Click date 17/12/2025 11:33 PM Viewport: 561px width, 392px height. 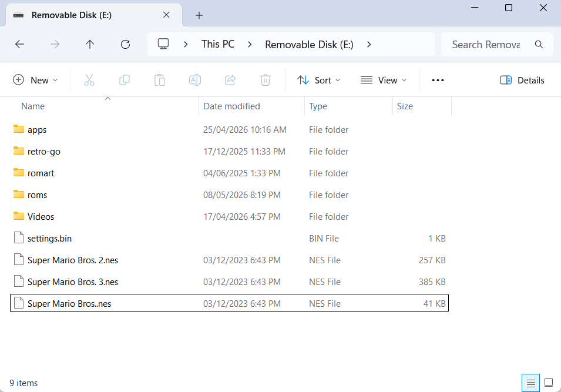coord(244,152)
